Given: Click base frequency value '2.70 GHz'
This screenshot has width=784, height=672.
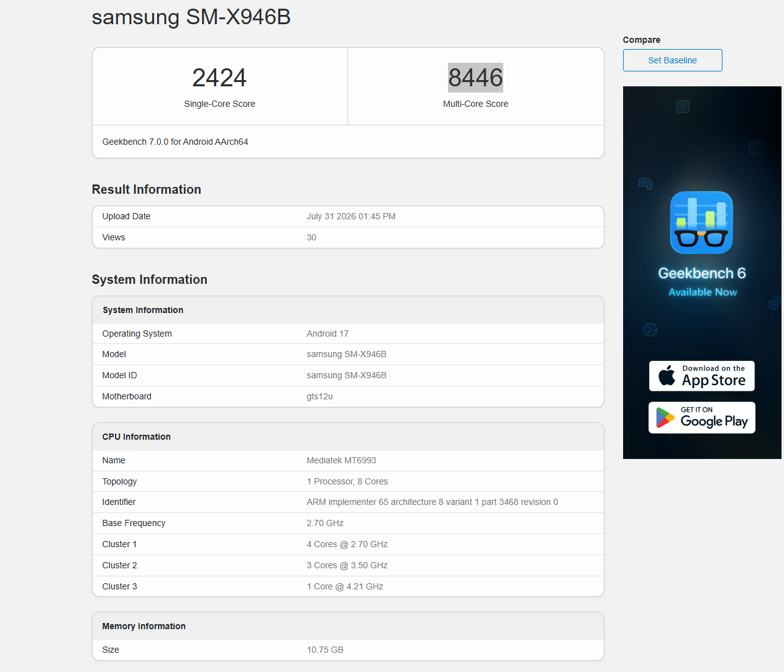Looking at the screenshot, I should (x=325, y=523).
